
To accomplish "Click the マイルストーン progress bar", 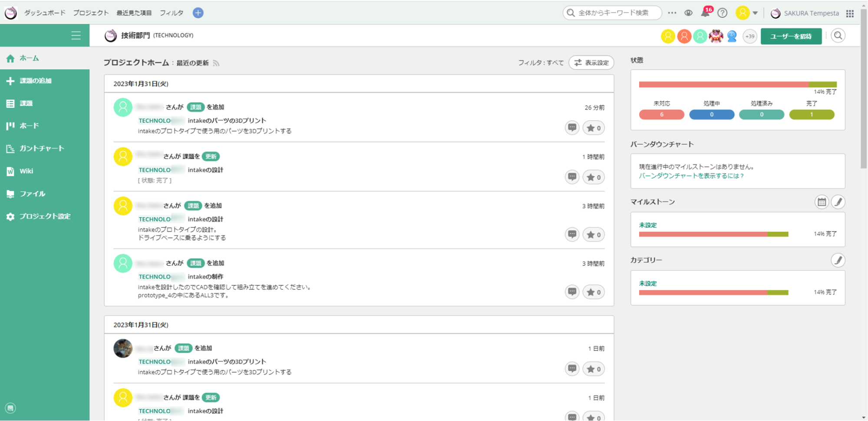I will tap(713, 234).
